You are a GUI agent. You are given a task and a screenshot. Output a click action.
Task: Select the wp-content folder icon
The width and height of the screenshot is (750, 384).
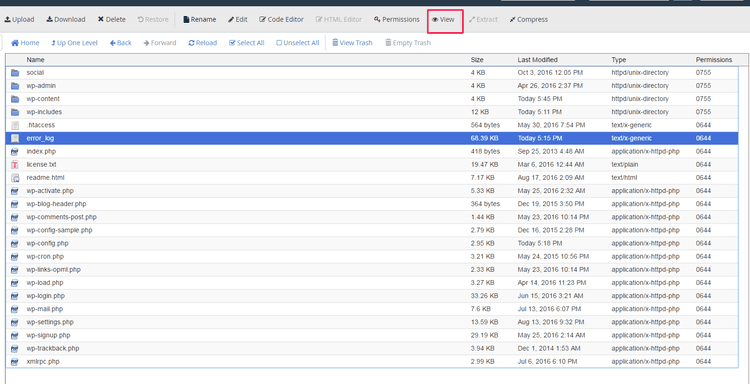pos(15,99)
